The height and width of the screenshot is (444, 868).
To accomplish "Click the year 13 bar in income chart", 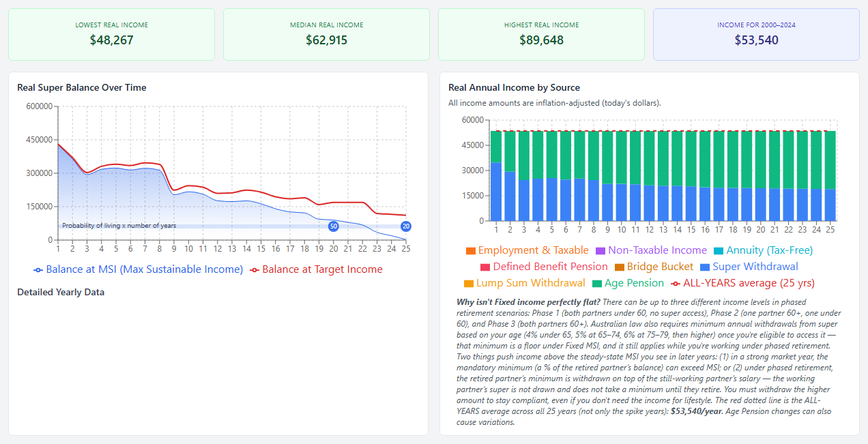I will 663,175.
